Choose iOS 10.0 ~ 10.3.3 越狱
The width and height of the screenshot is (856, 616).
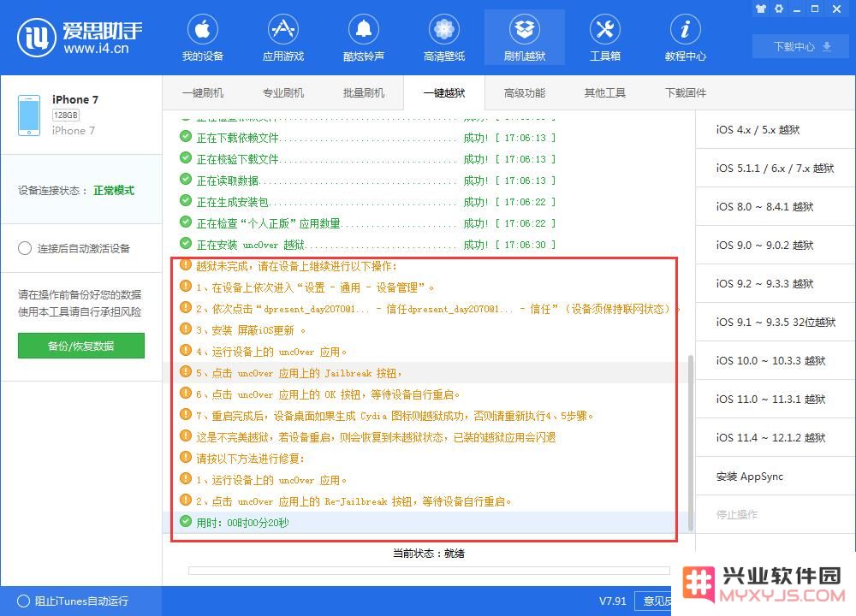776,360
